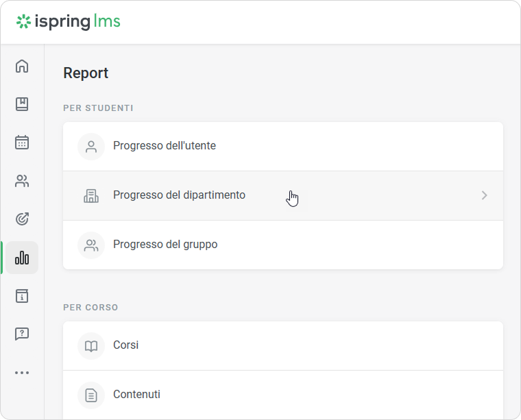
Task: Click the open book icon beside Corsi
Action: (x=91, y=346)
